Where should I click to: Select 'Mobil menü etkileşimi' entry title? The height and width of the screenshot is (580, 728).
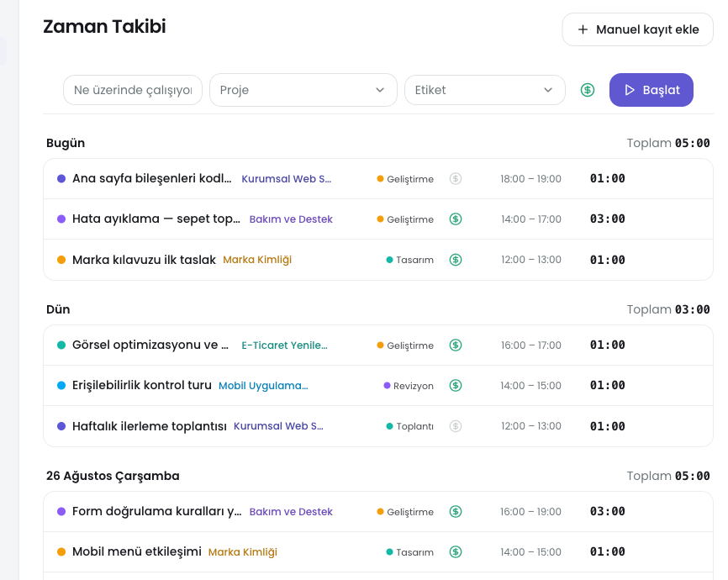[137, 551]
